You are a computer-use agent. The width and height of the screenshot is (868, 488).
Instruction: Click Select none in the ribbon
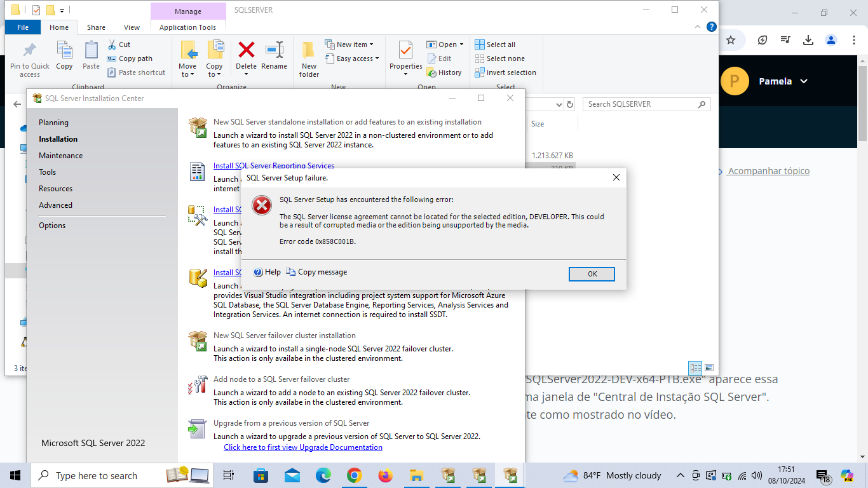(500, 58)
